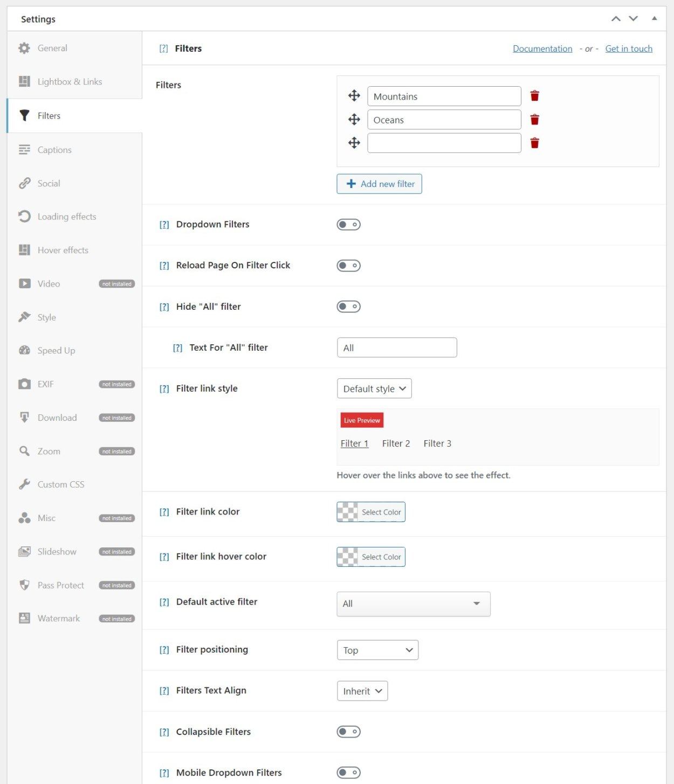Open help tooltip for Collapsible Filters
Viewport: 674px width, 784px height.
[164, 732]
